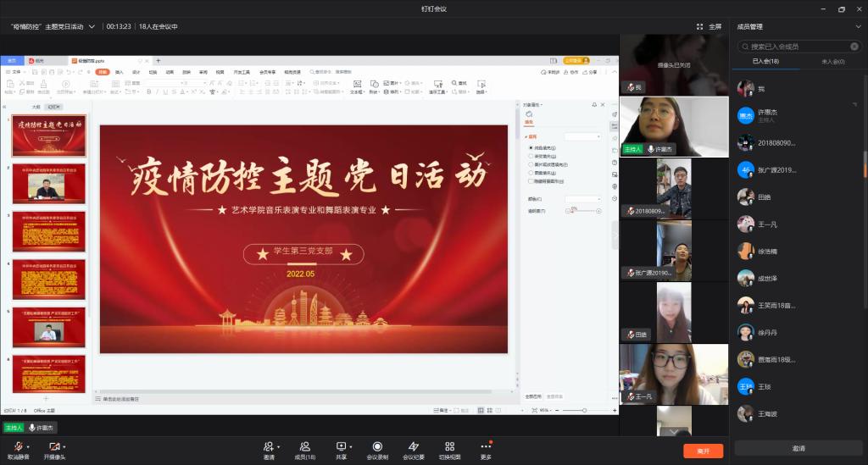
Task: Click the member search field
Action: coord(798,46)
